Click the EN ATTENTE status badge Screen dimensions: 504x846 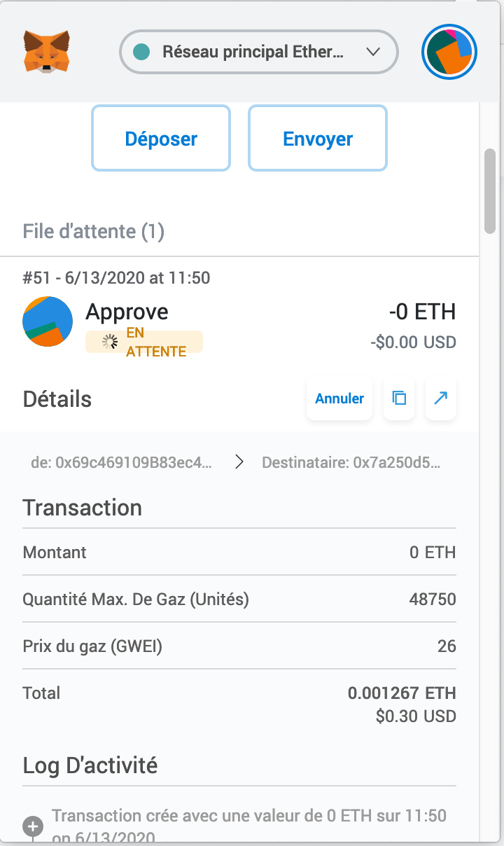pos(144,342)
